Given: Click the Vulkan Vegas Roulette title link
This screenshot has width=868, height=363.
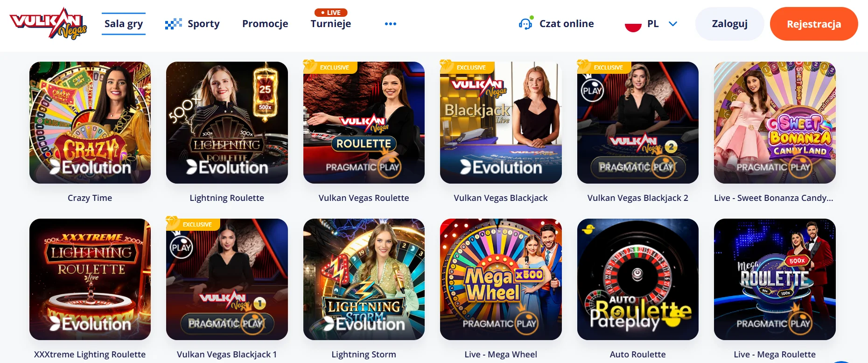Looking at the screenshot, I should tap(364, 198).
